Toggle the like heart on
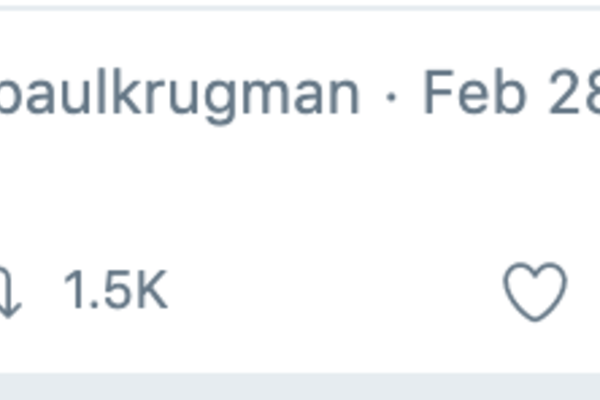 click(x=535, y=292)
